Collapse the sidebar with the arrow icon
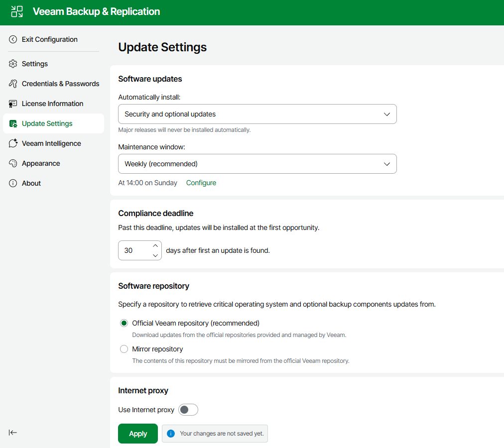The image size is (504, 448). click(x=13, y=433)
